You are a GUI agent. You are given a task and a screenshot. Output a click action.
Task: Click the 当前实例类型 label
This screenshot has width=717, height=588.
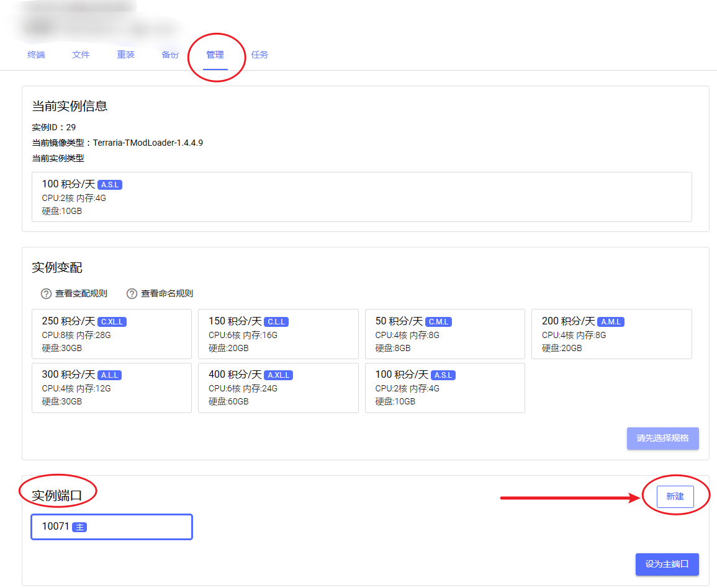click(x=58, y=159)
